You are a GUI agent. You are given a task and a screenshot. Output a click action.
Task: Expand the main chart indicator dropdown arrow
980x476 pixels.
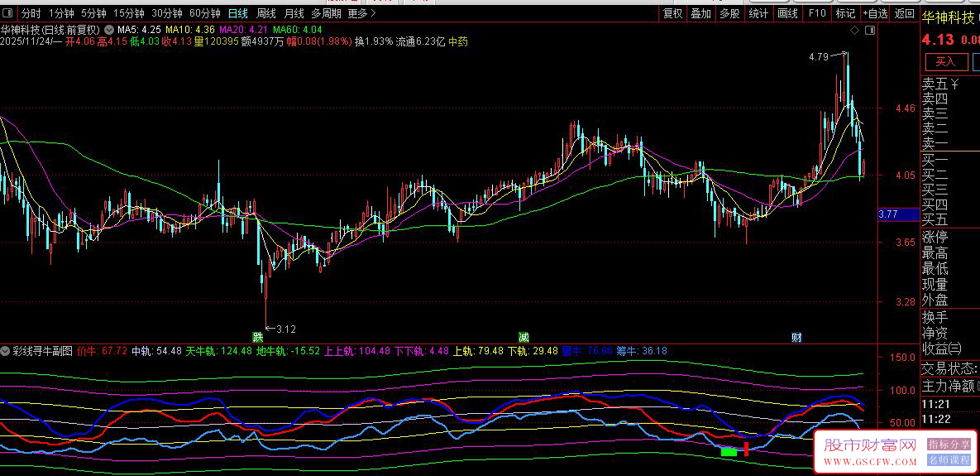108,29
